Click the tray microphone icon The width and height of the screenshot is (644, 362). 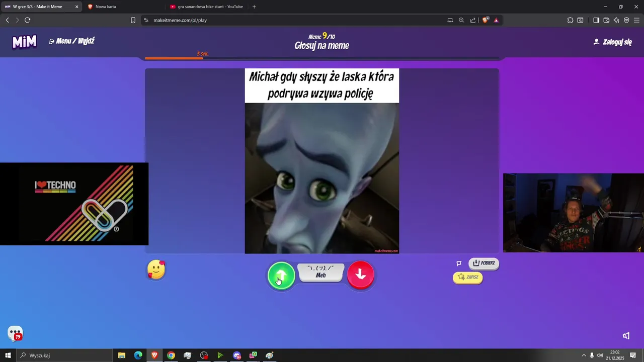point(592,355)
